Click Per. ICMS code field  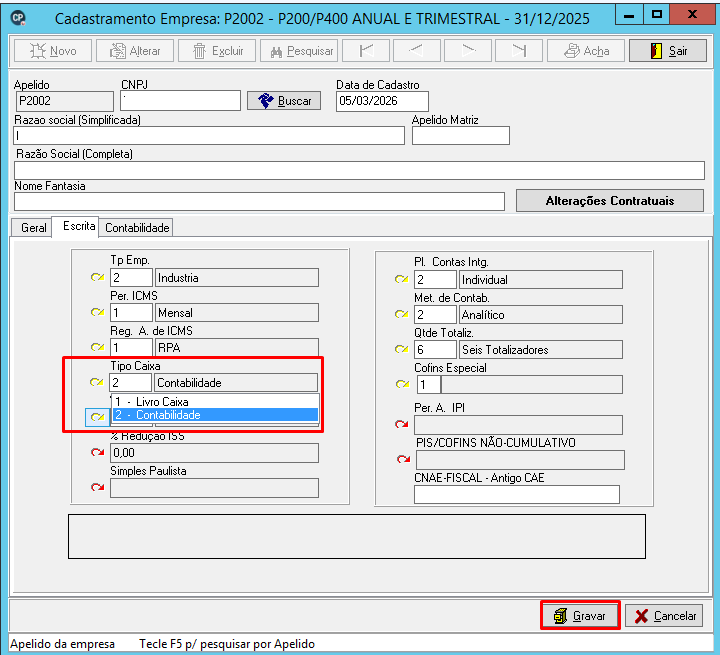(x=131, y=313)
